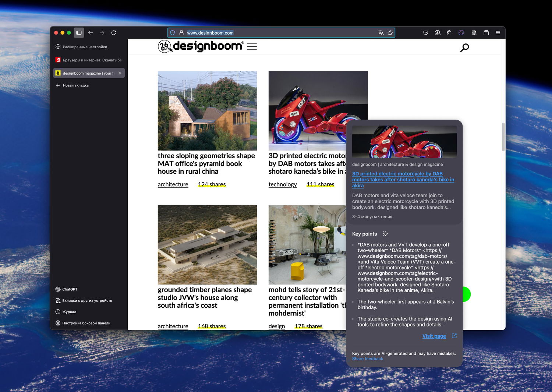Click the Visit page link
This screenshot has width=552, height=392.
[434, 336]
